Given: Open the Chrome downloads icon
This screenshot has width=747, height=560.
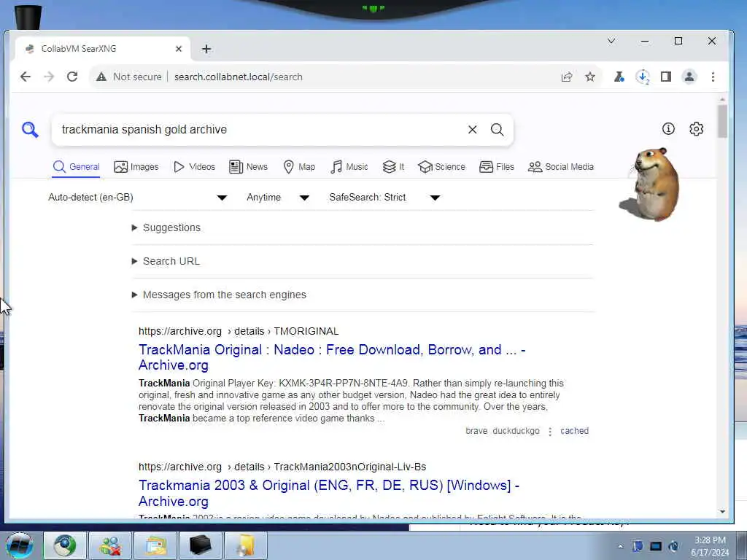Looking at the screenshot, I should [643, 77].
